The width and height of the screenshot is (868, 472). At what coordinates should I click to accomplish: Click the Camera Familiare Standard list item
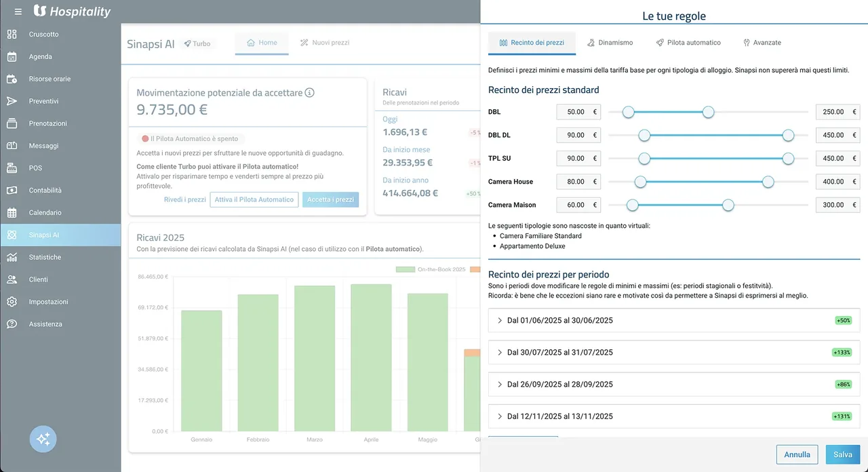click(x=540, y=236)
